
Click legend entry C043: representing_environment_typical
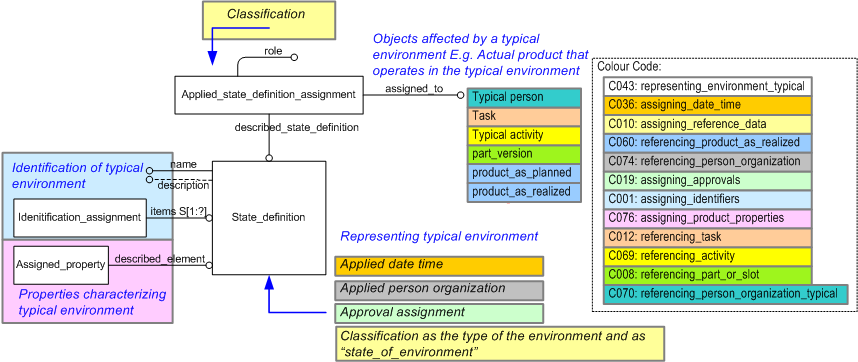[x=709, y=86]
